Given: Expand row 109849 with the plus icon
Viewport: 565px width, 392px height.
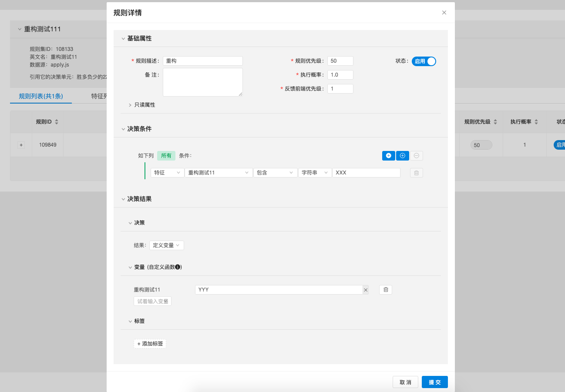Looking at the screenshot, I should click(21, 145).
